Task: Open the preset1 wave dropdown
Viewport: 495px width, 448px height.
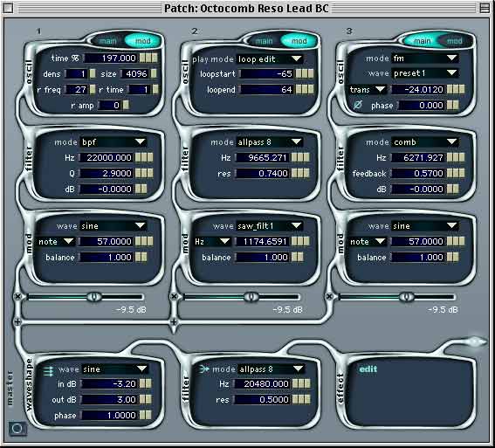Action: pyautogui.click(x=425, y=73)
